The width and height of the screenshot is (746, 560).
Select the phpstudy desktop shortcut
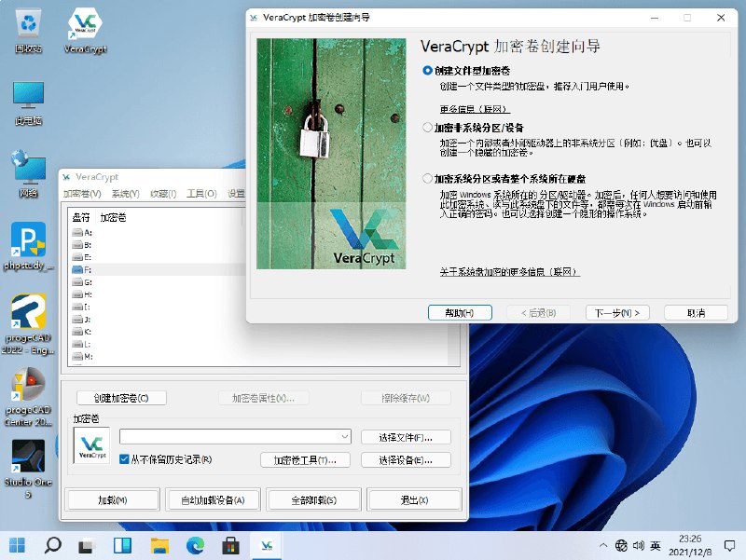pos(29,246)
